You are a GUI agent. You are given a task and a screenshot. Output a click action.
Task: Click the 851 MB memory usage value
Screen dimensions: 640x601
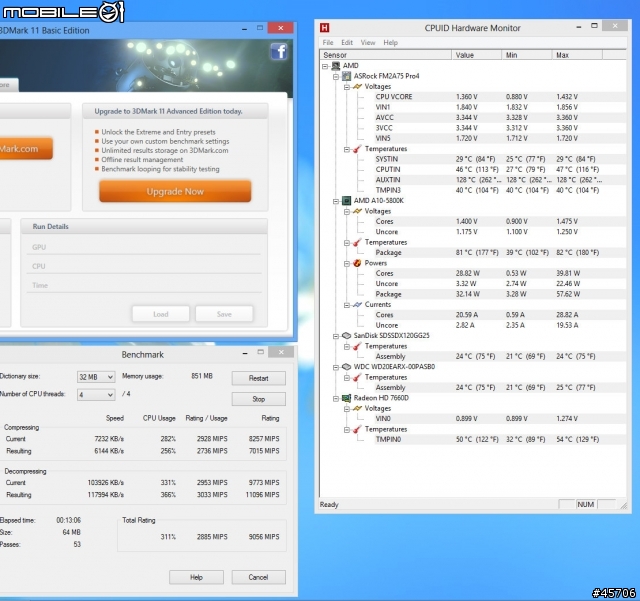pos(202,376)
